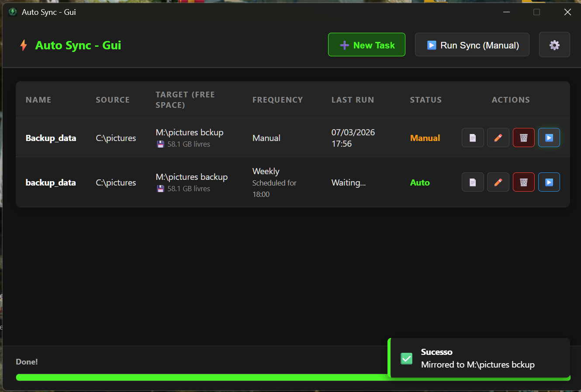Viewport: 581px width, 392px height.
Task: Click notification text Mirrored to M:\pictures bckup
Action: tap(477, 364)
